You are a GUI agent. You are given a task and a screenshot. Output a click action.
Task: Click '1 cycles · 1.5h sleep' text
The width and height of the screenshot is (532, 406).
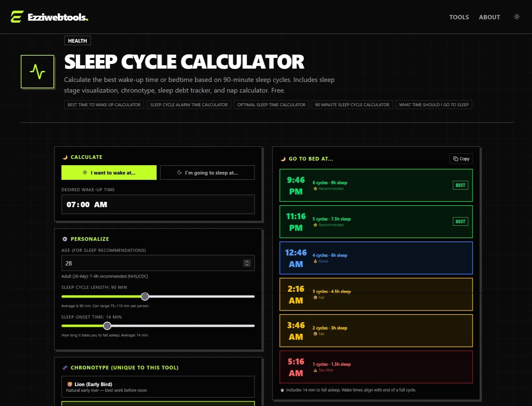coord(332,364)
